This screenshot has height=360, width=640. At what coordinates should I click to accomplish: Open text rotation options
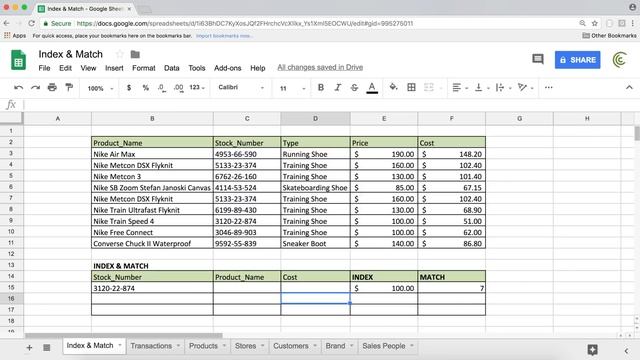[525, 87]
